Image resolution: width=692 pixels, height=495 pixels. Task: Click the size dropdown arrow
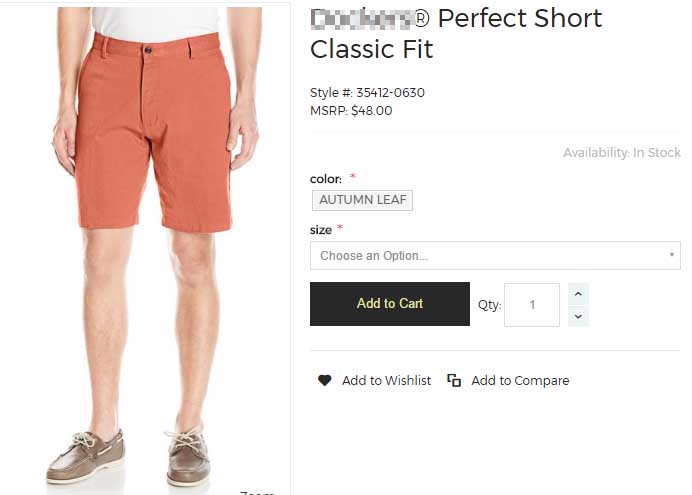(x=671, y=256)
